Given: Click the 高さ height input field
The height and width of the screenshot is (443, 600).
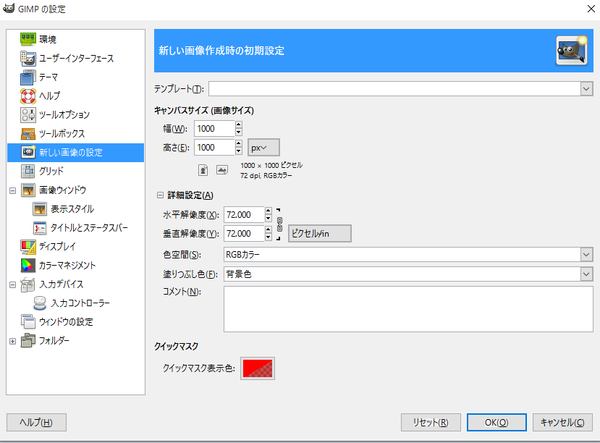Looking at the screenshot, I should click(214, 148).
